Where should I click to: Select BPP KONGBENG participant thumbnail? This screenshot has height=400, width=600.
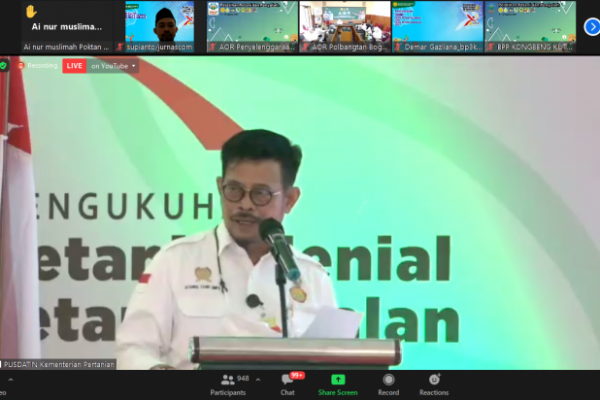click(x=530, y=27)
